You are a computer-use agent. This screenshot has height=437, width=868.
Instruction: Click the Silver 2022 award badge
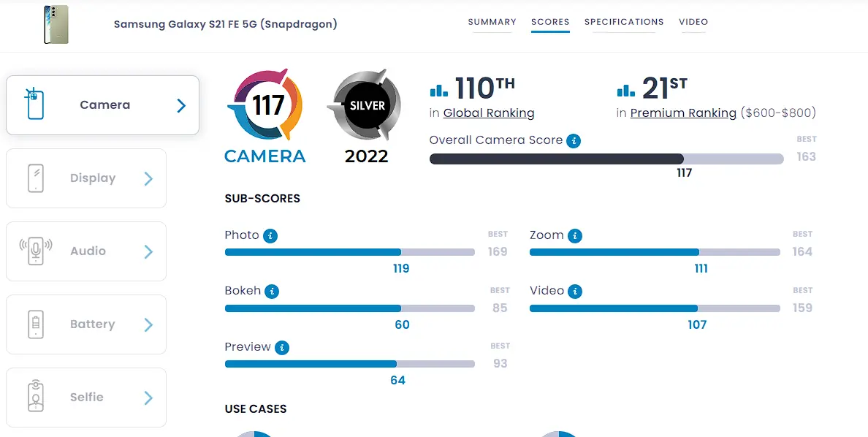coord(366,115)
